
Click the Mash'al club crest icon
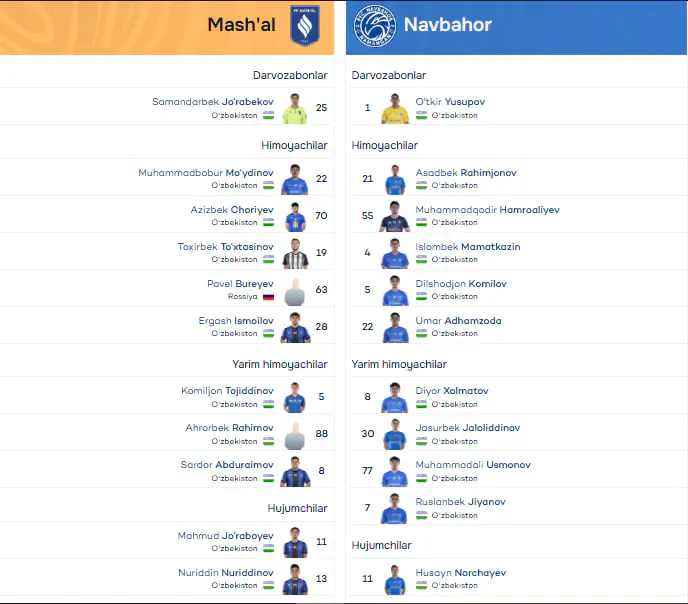coord(305,25)
